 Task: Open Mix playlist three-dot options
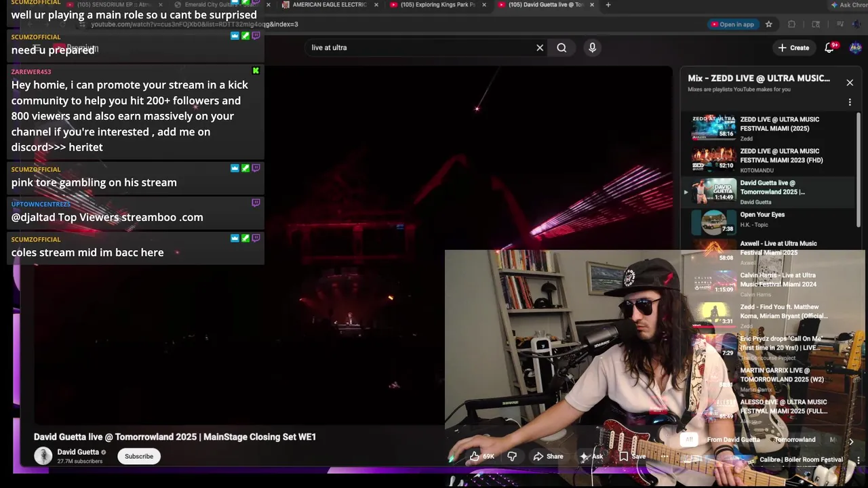850,102
